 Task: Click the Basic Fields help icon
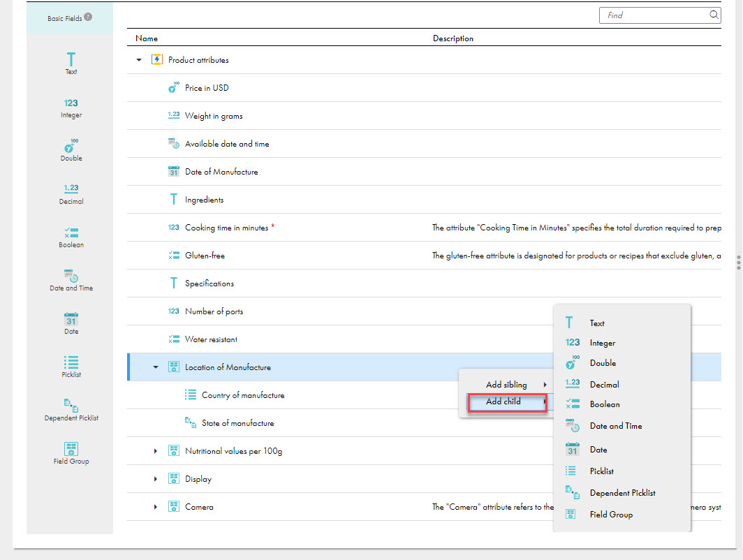pos(88,17)
